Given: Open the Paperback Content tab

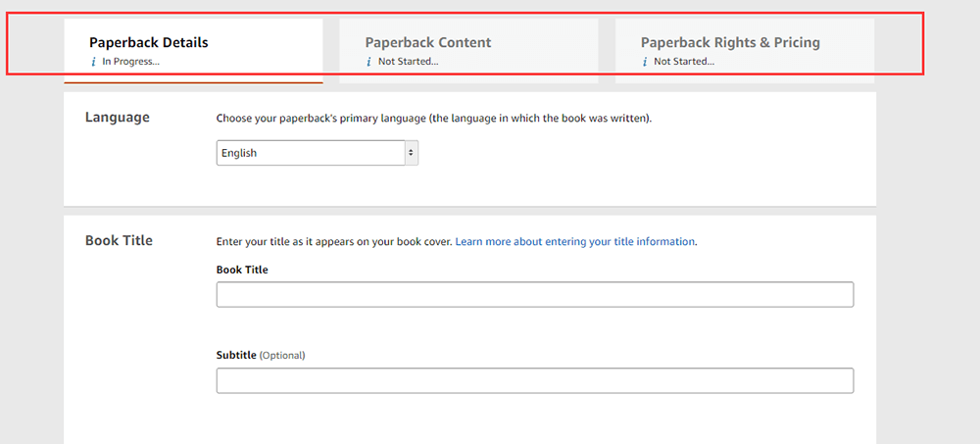Looking at the screenshot, I should click(x=428, y=43).
